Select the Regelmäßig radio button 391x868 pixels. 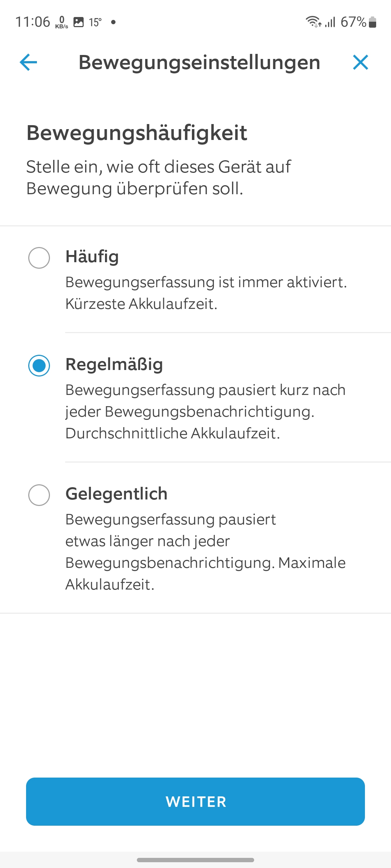tap(39, 365)
